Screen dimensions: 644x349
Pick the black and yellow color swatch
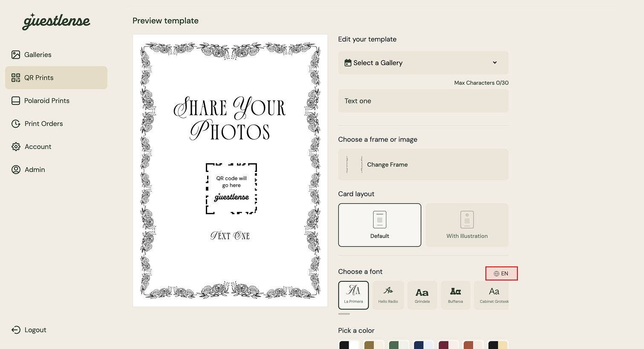coord(497,344)
